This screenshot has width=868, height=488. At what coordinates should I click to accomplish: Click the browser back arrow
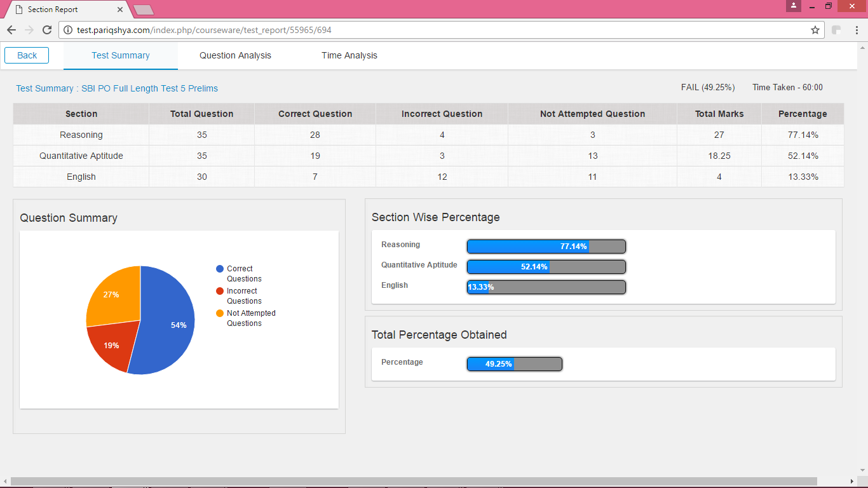[x=11, y=30]
